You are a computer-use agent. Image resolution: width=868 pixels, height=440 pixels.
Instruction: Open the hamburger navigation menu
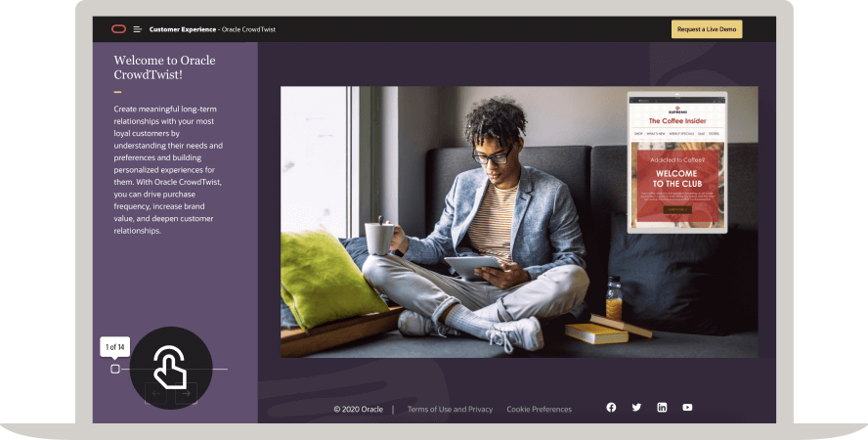click(x=138, y=29)
